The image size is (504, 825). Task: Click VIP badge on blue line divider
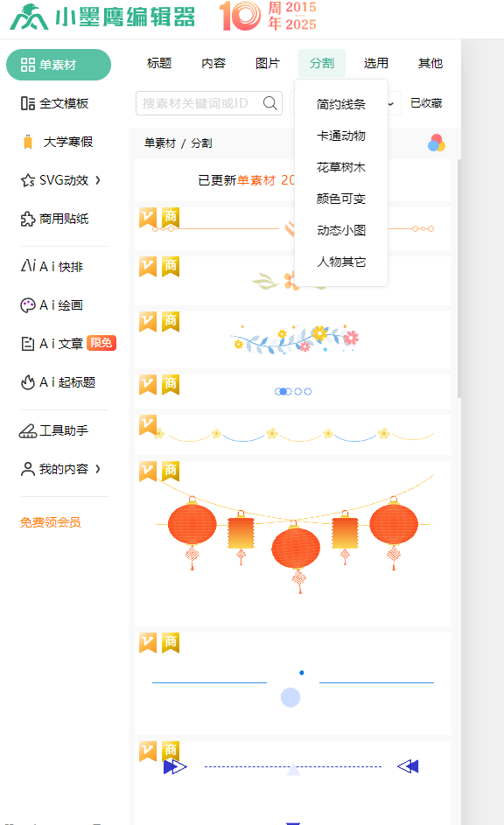tap(148, 643)
